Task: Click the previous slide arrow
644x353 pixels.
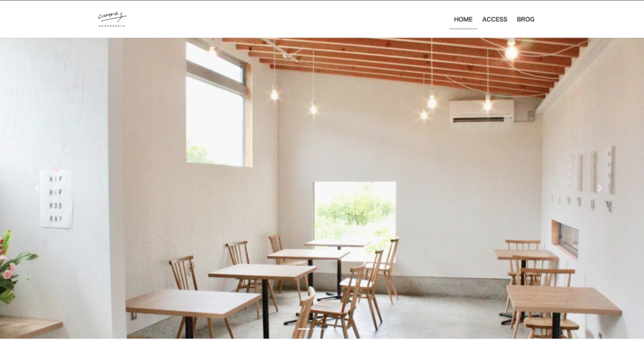Action: click(37, 188)
